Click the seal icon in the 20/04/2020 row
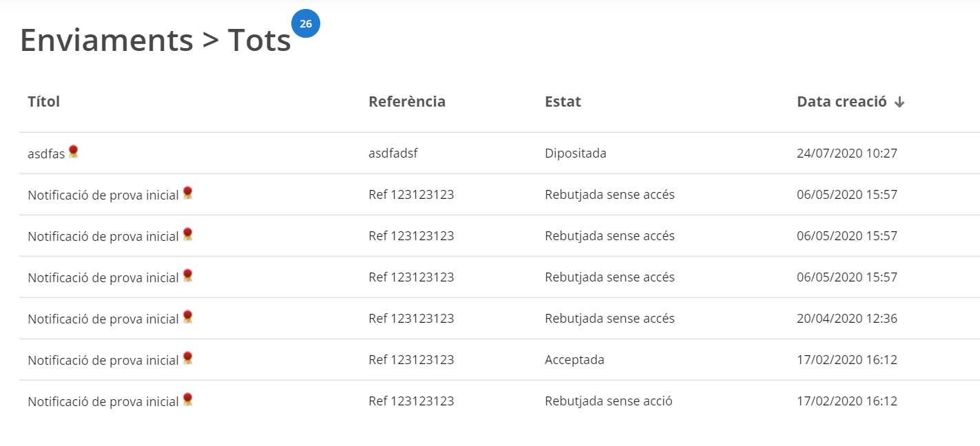The height and width of the screenshot is (446, 980). pos(187,317)
